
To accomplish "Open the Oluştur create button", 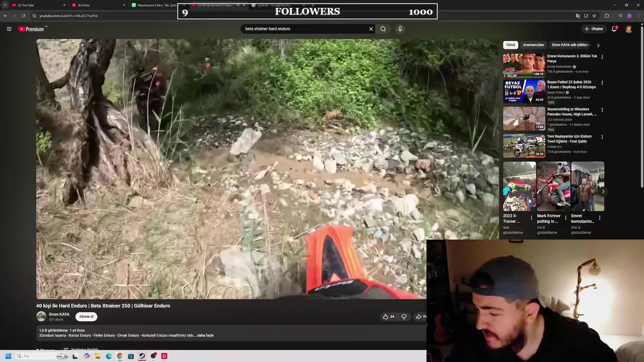I will click(594, 29).
